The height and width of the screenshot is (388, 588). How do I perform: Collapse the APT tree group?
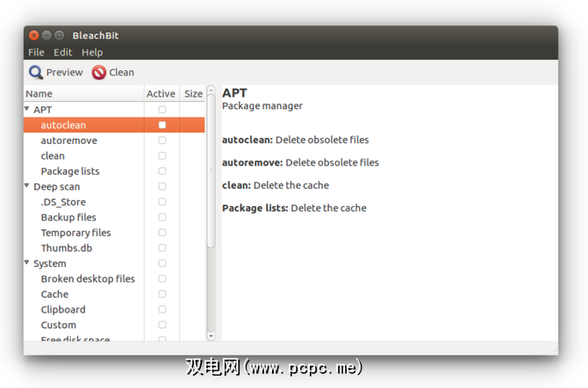[27, 109]
